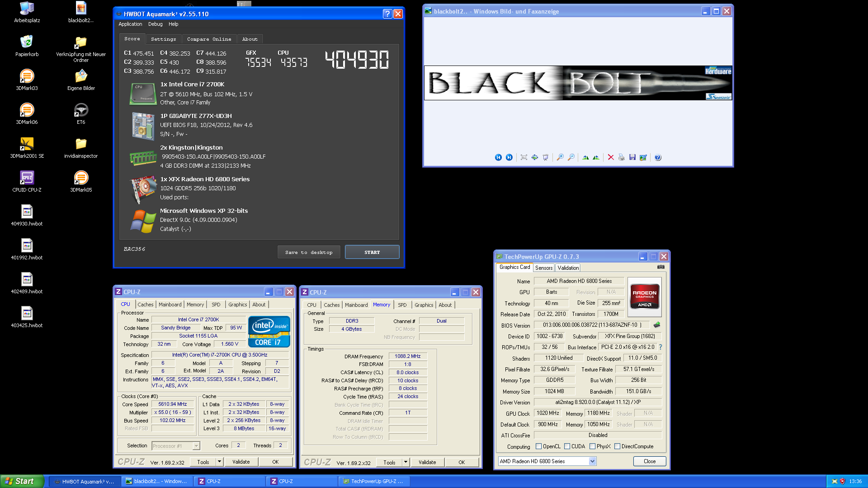
Task: Open the Application menu in HWBOT Aquamark
Action: coord(130,24)
